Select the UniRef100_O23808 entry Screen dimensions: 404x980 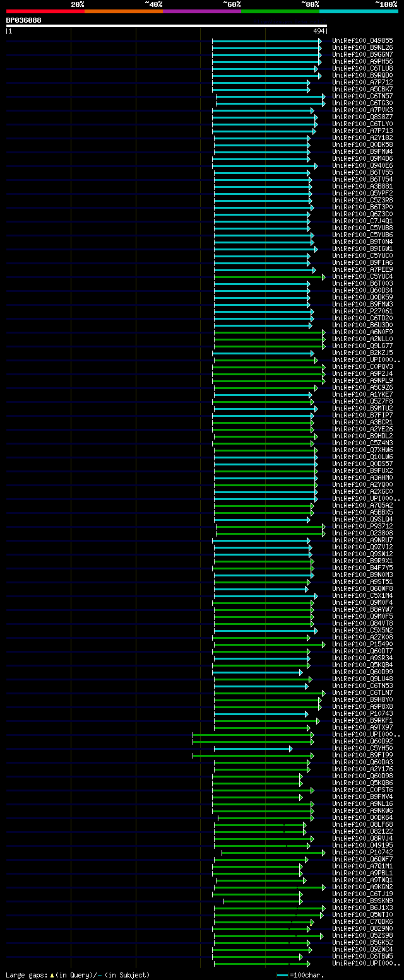click(363, 533)
